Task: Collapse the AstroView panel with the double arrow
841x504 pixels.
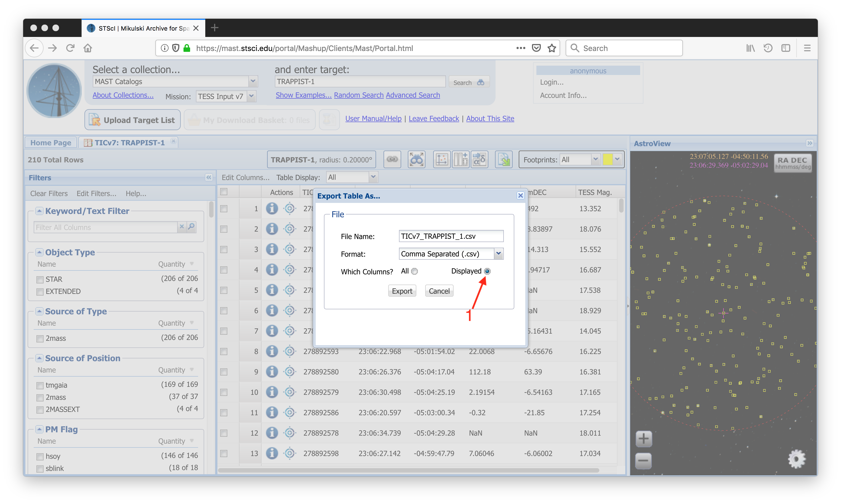Action: (x=810, y=143)
